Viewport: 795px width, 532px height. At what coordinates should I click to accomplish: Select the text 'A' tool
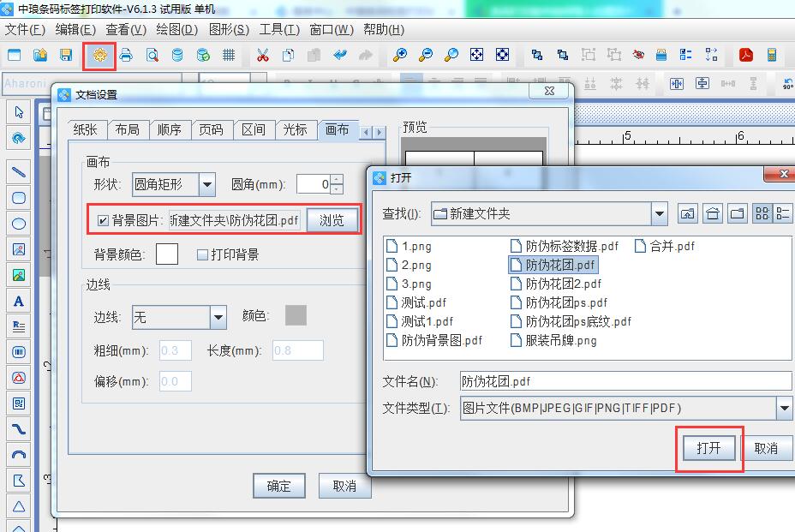coord(19,302)
